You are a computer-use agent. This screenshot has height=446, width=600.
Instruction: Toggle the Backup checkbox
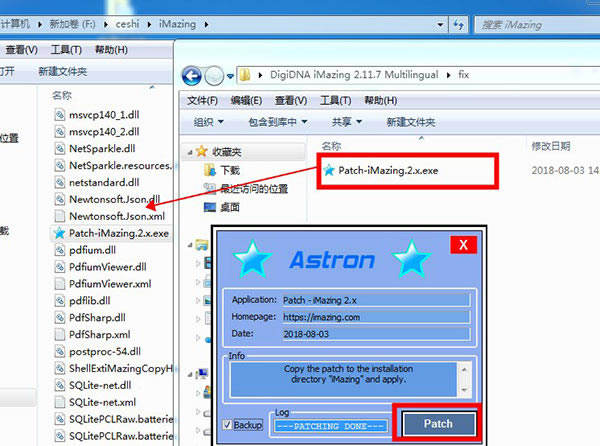pos(229,423)
